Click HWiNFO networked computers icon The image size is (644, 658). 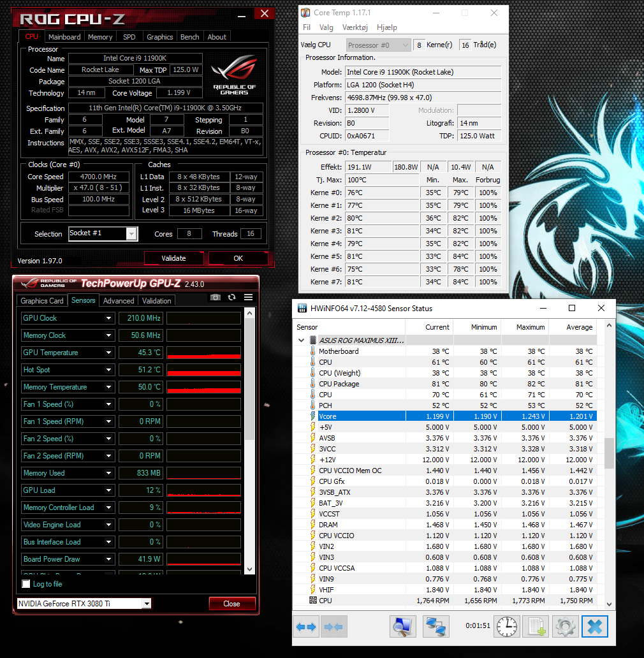(435, 627)
